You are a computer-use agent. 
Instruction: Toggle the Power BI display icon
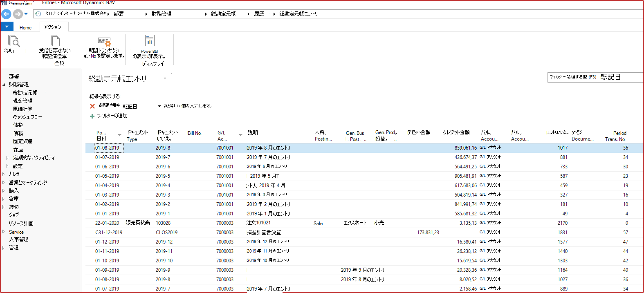tap(150, 40)
